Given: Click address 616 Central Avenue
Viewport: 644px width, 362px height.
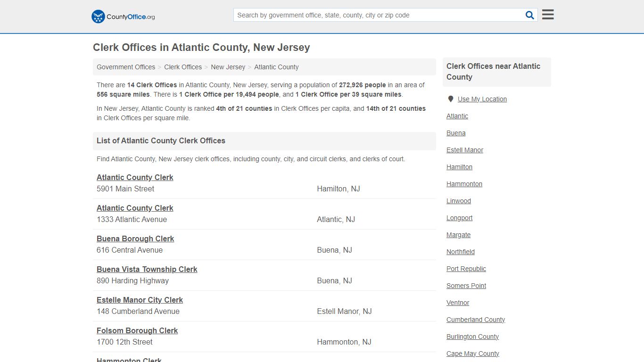Looking at the screenshot, I should click(x=130, y=250).
